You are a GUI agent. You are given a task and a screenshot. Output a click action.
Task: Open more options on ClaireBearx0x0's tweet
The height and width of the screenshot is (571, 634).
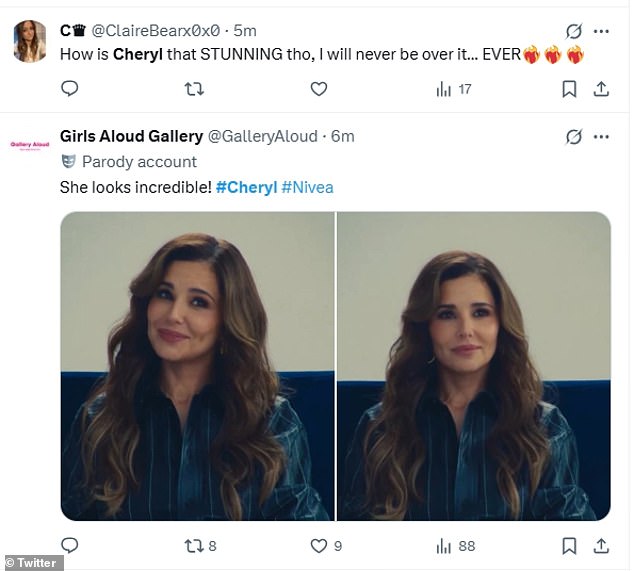click(602, 31)
